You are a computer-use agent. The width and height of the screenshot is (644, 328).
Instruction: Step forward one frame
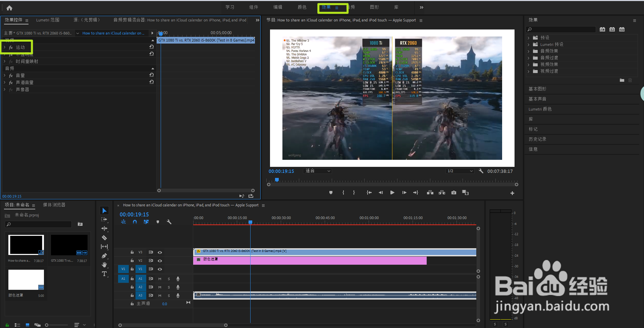pos(404,193)
